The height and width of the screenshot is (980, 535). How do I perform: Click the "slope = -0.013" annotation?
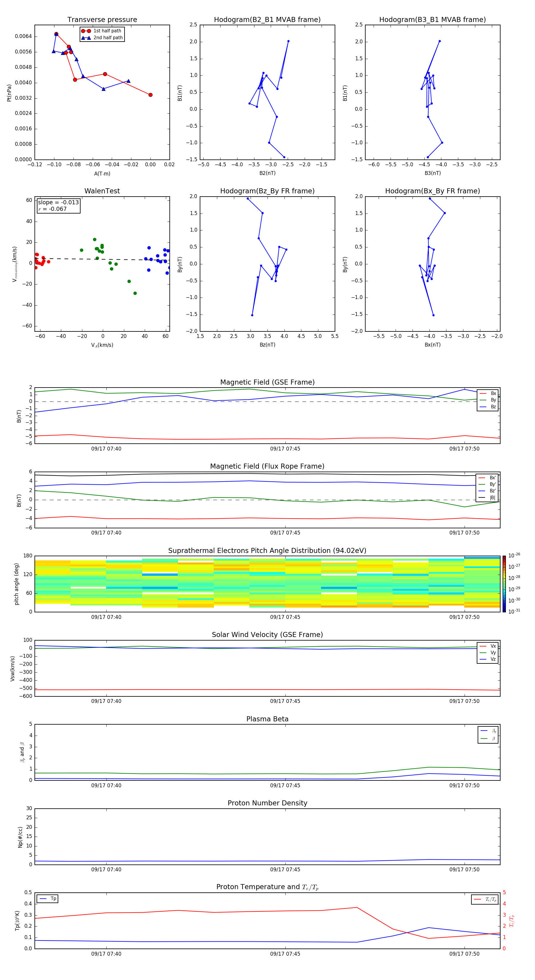tap(58, 203)
